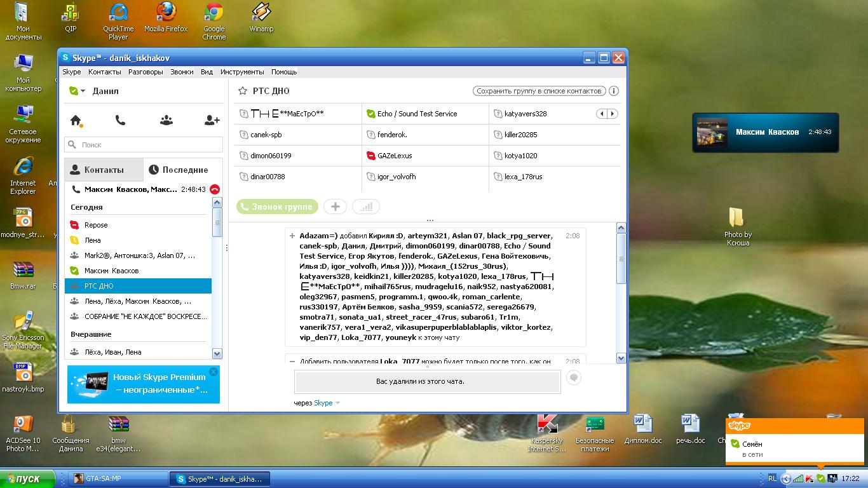End the call with red hang-up icon

click(x=215, y=189)
